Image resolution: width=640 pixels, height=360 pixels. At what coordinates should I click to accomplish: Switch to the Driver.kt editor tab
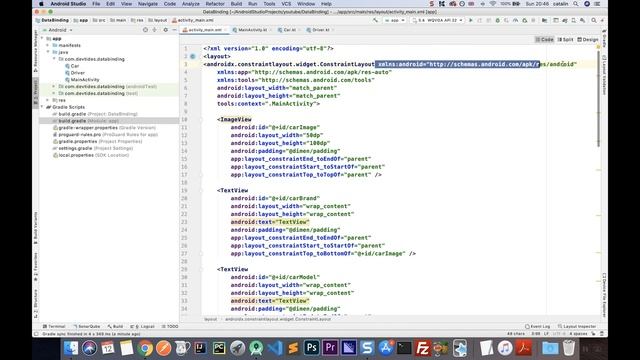pyautogui.click(x=320, y=30)
